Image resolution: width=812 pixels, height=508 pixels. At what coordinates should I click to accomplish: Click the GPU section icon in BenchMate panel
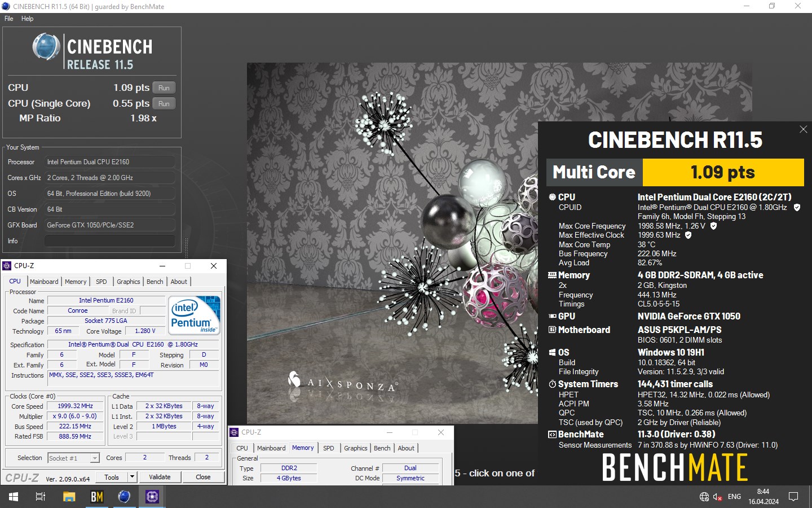tap(553, 316)
